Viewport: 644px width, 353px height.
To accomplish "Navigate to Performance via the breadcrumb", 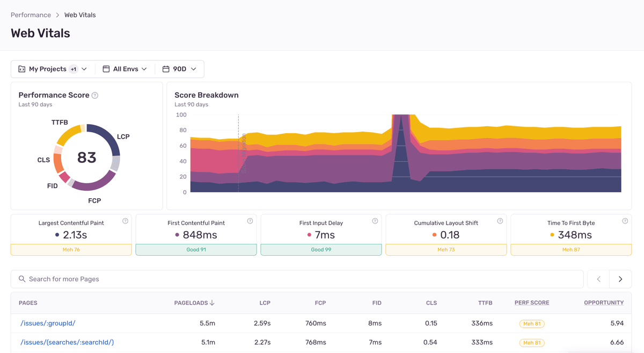I will coord(31,15).
